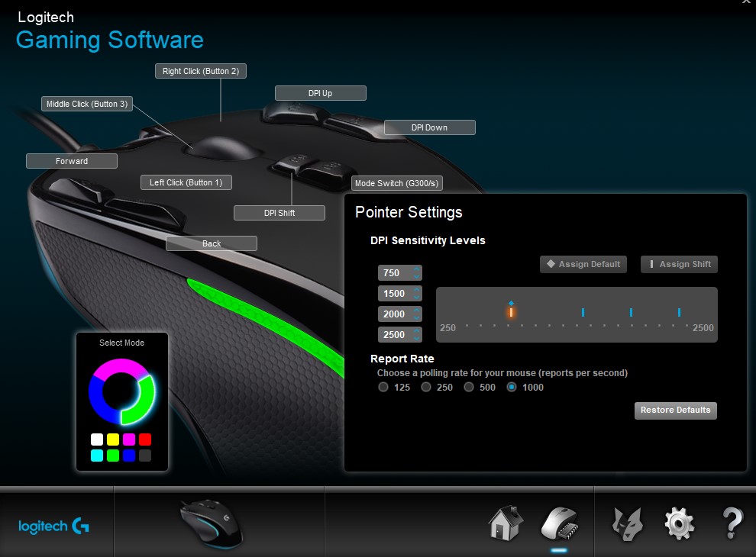Open the mouse customize on-board profile icon
The width and height of the screenshot is (756, 557).
[x=559, y=523]
